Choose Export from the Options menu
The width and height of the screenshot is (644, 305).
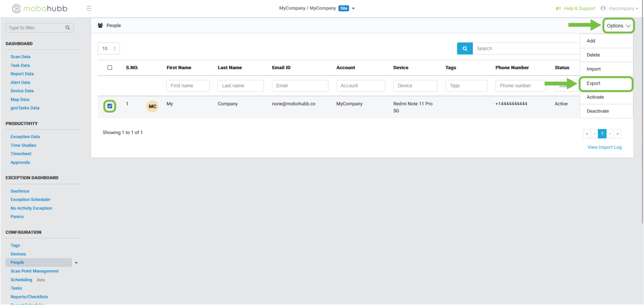coord(593,84)
